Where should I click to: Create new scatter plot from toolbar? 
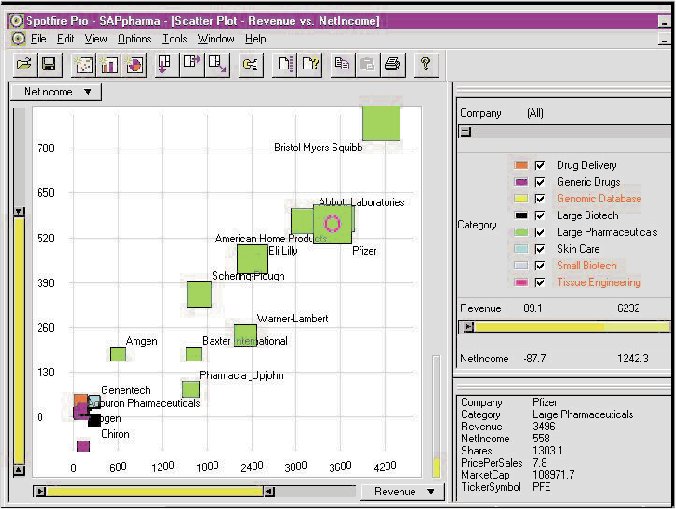pos(84,65)
